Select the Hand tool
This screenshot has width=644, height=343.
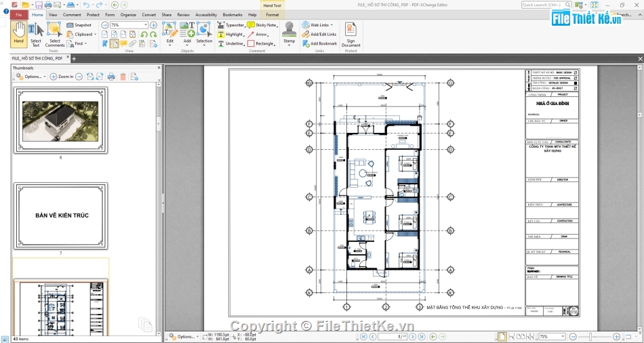pos(18,34)
